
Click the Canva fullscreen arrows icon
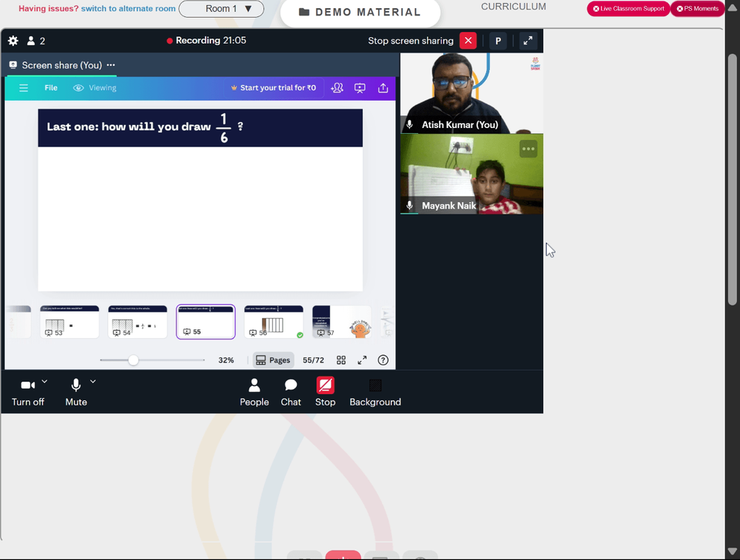click(362, 360)
